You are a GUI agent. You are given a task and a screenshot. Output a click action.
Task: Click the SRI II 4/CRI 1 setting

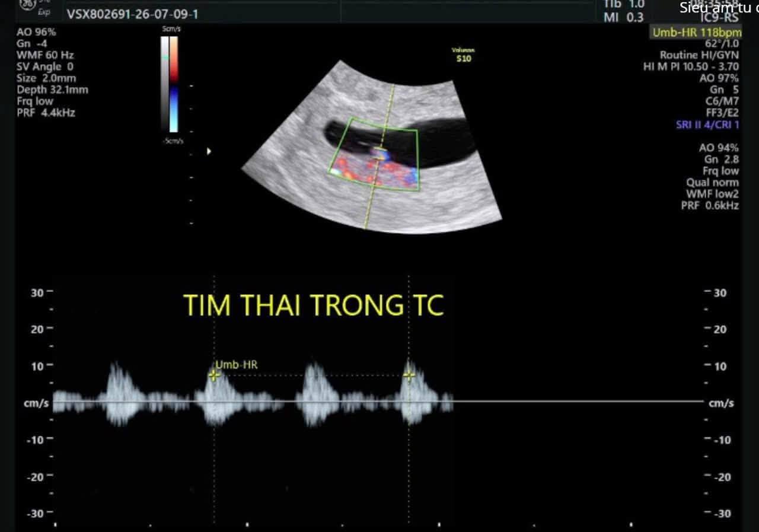(x=707, y=125)
